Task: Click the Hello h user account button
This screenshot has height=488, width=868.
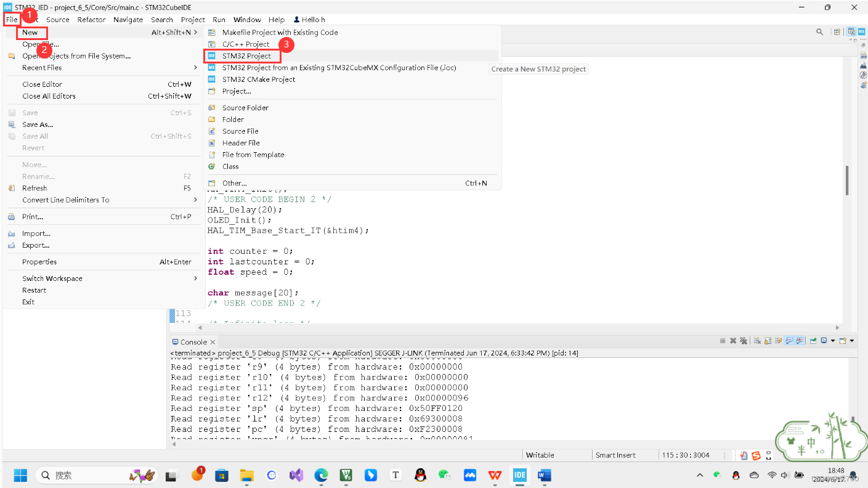Action: [309, 20]
